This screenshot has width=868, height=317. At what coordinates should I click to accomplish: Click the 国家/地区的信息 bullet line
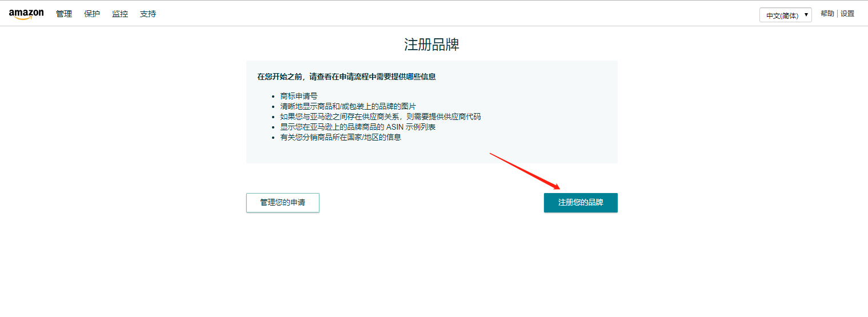click(341, 137)
